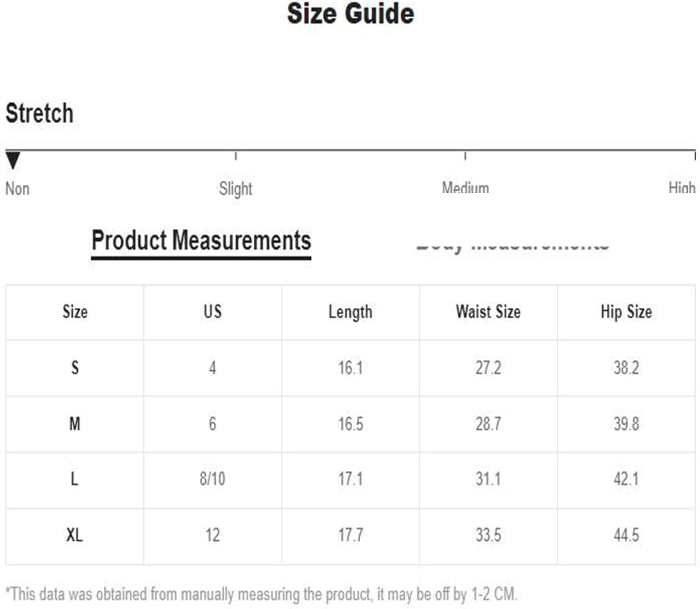Click the US column header
The image size is (700, 609).
pos(213,311)
